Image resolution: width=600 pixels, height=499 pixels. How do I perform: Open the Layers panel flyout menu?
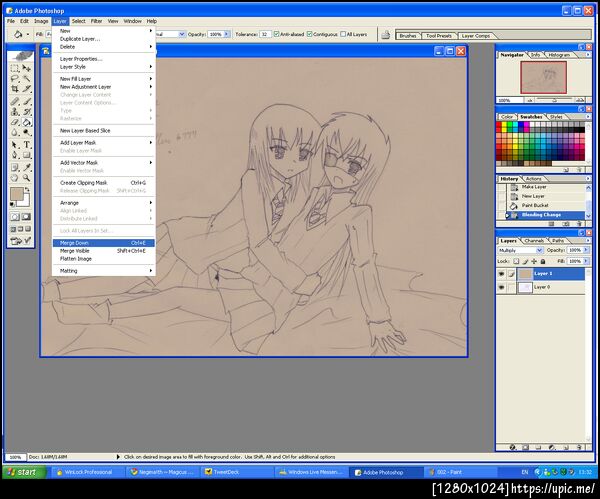[588, 241]
